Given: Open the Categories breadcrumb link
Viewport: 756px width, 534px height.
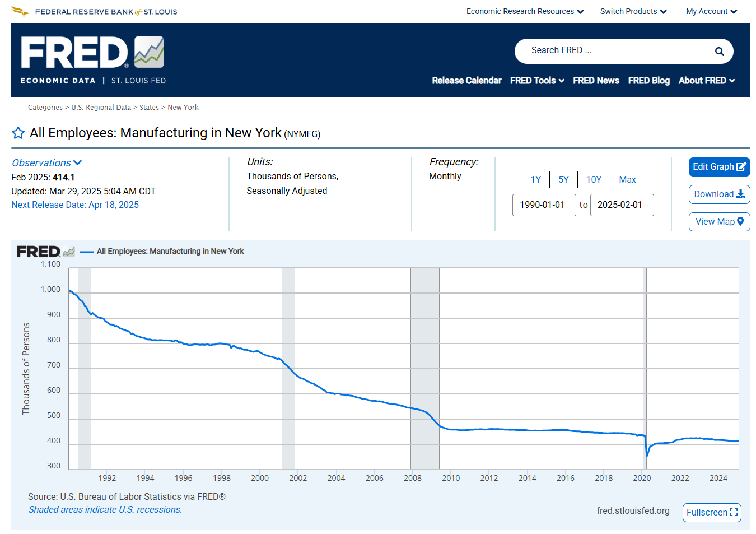Looking at the screenshot, I should [x=45, y=108].
